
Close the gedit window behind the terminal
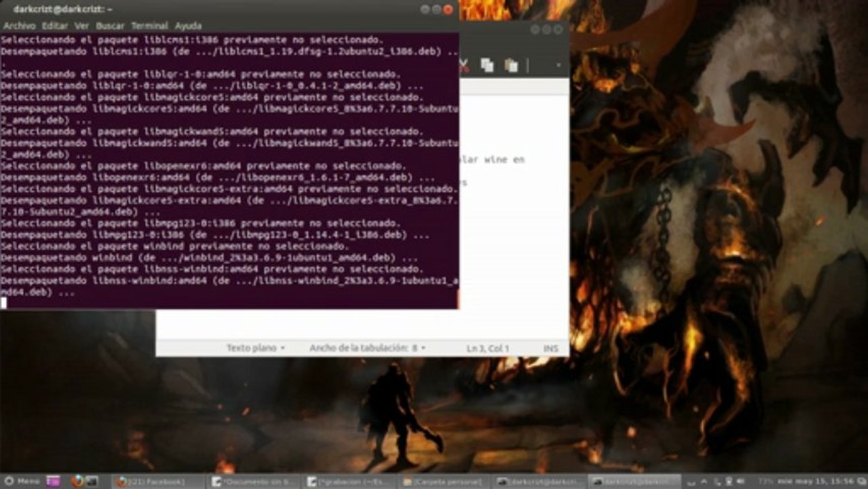point(558,29)
